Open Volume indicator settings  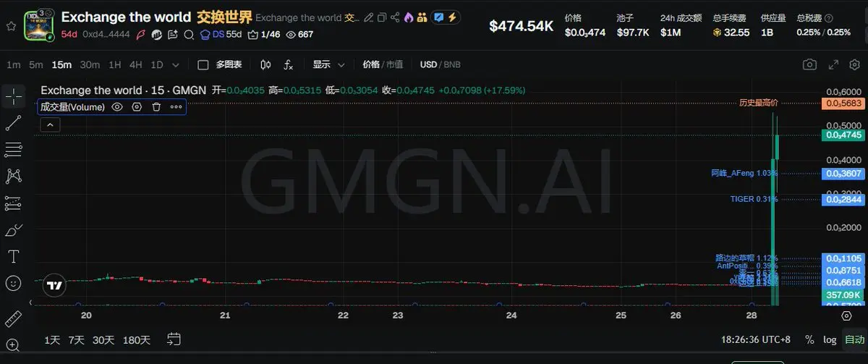(x=137, y=106)
